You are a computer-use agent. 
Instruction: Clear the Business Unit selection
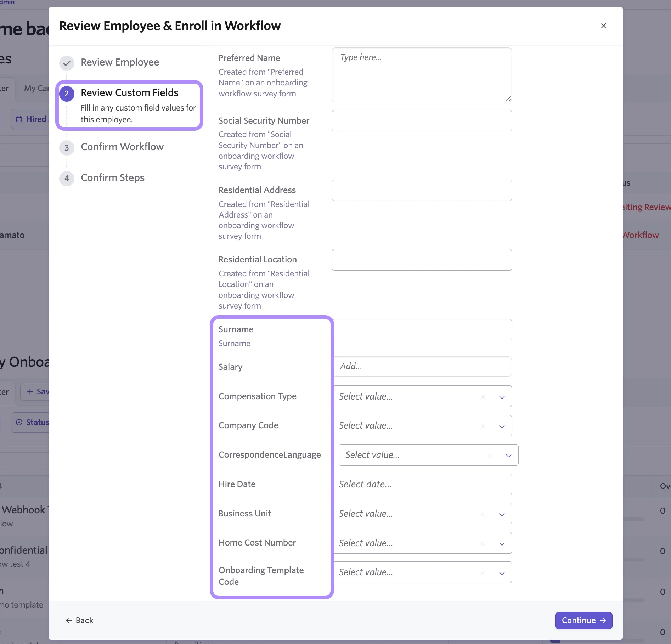tap(483, 514)
